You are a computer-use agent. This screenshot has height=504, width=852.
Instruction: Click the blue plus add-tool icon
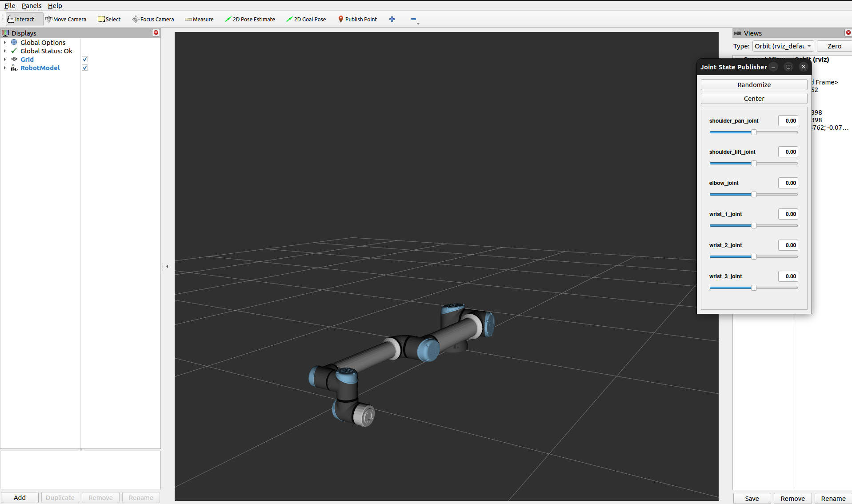(392, 19)
